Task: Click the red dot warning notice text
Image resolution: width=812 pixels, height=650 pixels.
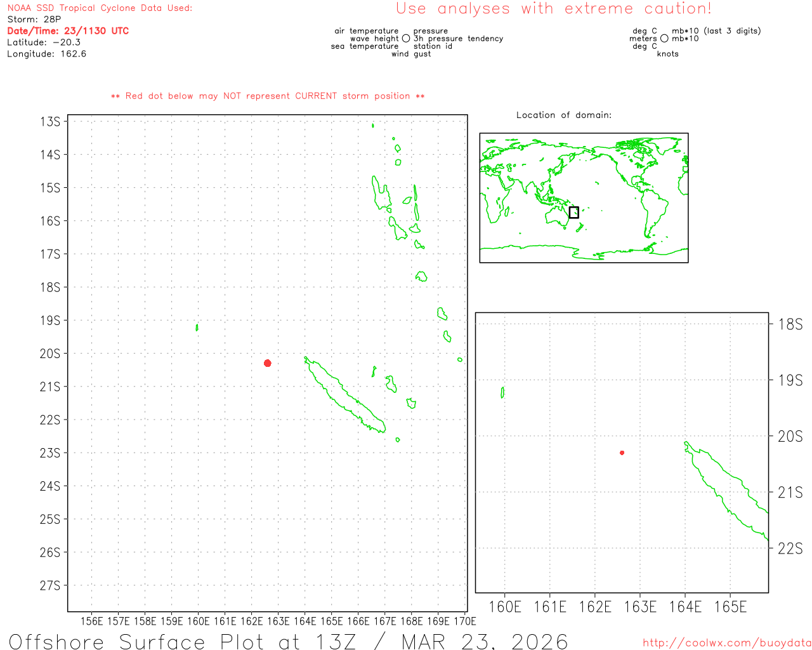Action: click(268, 96)
